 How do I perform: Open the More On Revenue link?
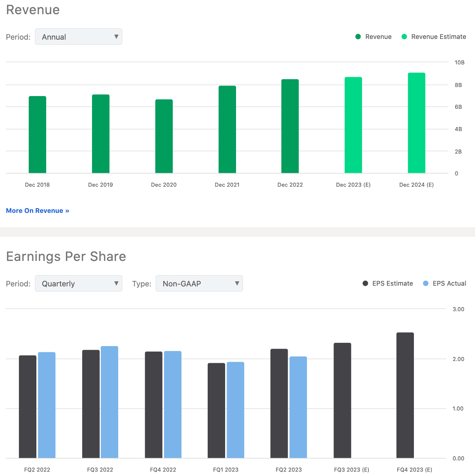37,210
